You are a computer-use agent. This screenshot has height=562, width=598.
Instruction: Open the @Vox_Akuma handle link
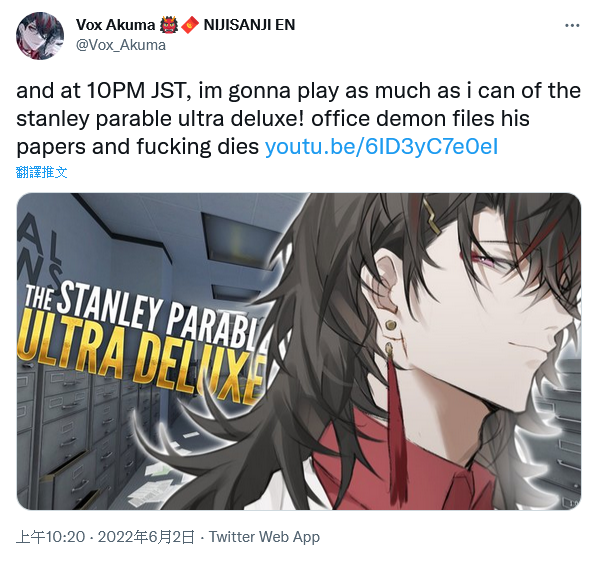tap(121, 45)
